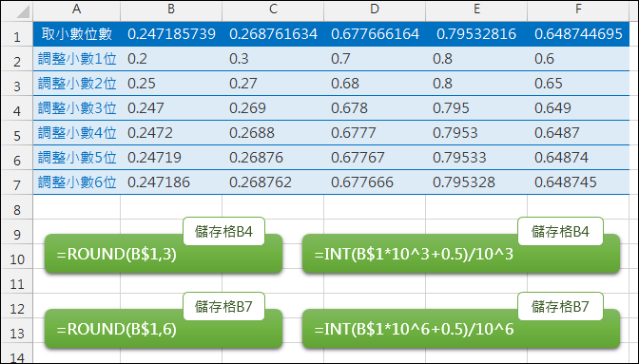Select row 1 header
Image resolution: width=639 pixels, height=364 pixels.
(17, 34)
